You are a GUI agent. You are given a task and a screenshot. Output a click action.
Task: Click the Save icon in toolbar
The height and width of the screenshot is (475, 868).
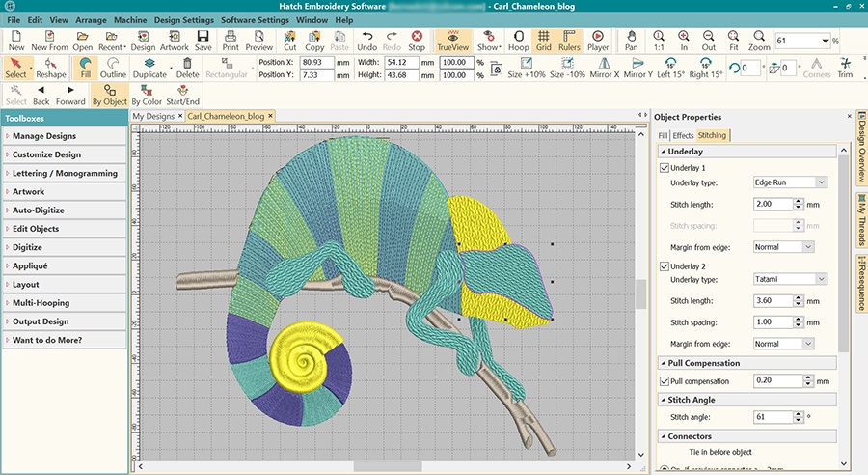[x=203, y=40]
